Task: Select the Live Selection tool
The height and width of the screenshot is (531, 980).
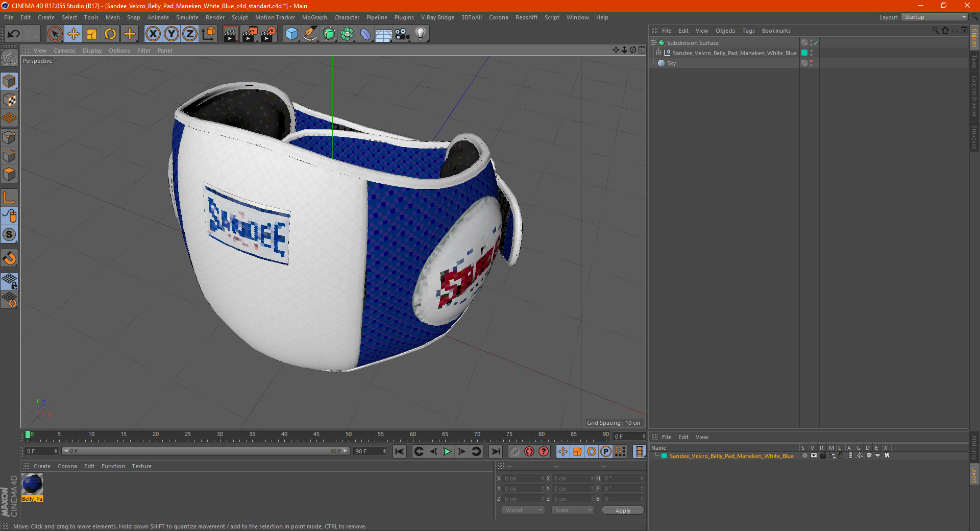Action: (55, 34)
